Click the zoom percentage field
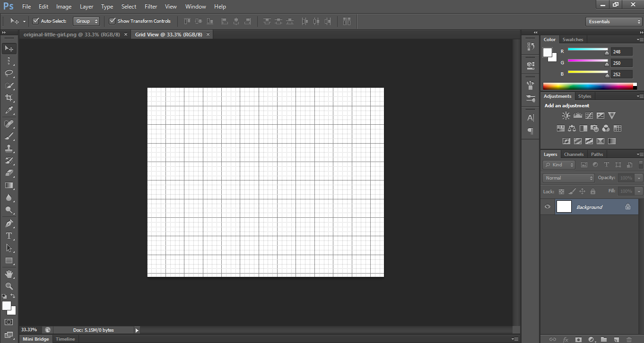The width and height of the screenshot is (644, 343). [29, 329]
